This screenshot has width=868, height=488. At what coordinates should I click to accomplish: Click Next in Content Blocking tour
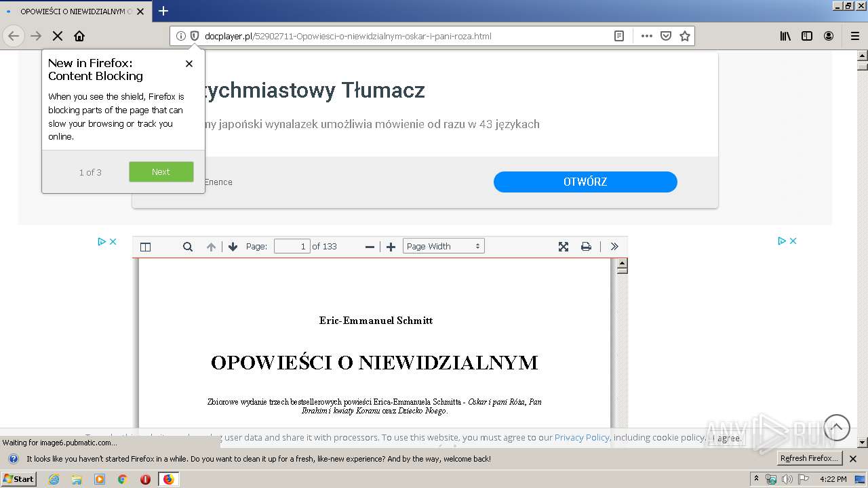point(161,172)
